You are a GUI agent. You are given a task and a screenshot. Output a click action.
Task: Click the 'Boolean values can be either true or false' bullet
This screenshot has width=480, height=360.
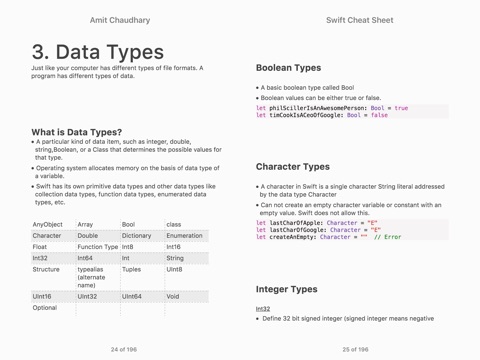tap(319, 98)
